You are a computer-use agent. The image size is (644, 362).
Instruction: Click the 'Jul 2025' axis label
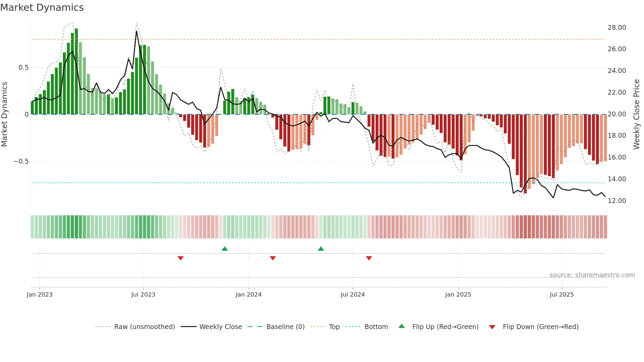[562, 294]
